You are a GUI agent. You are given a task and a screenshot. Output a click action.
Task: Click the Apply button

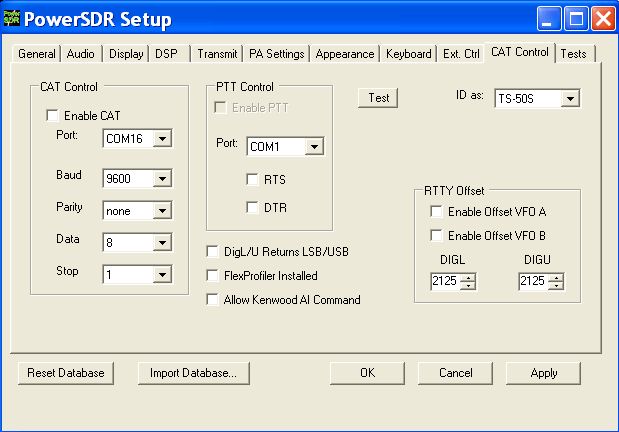pyautogui.click(x=544, y=373)
